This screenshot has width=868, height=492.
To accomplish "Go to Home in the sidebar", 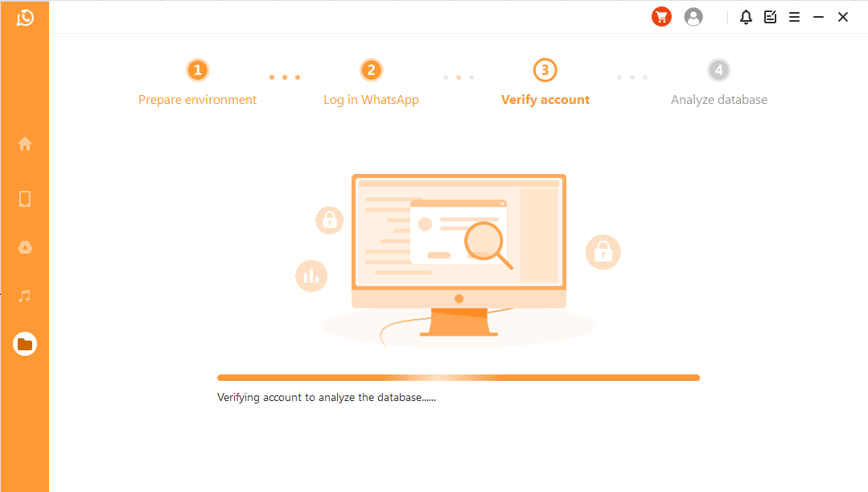I will tap(25, 144).
